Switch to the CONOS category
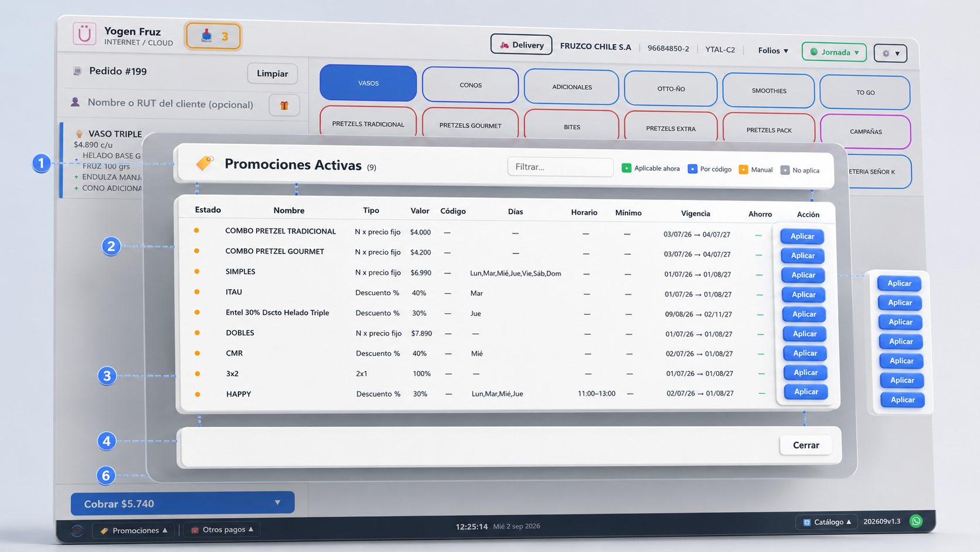This screenshot has width=980, height=552. click(x=470, y=85)
